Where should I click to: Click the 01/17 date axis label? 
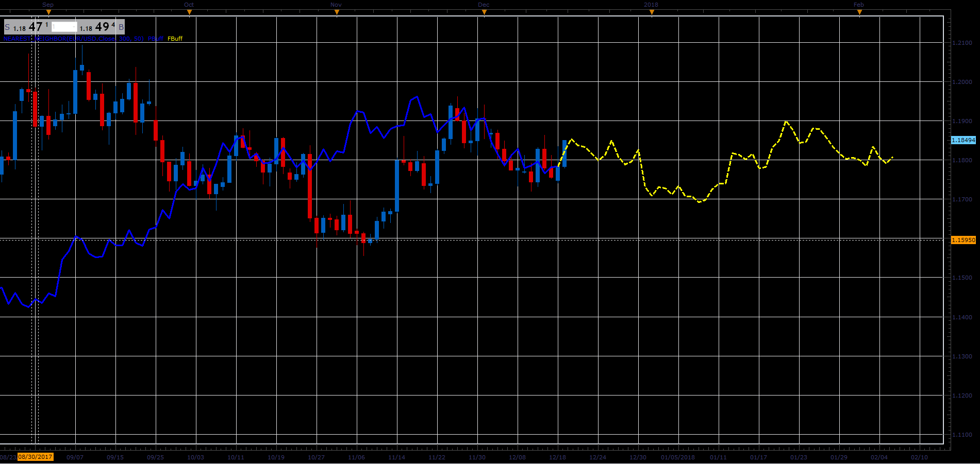(x=759, y=457)
